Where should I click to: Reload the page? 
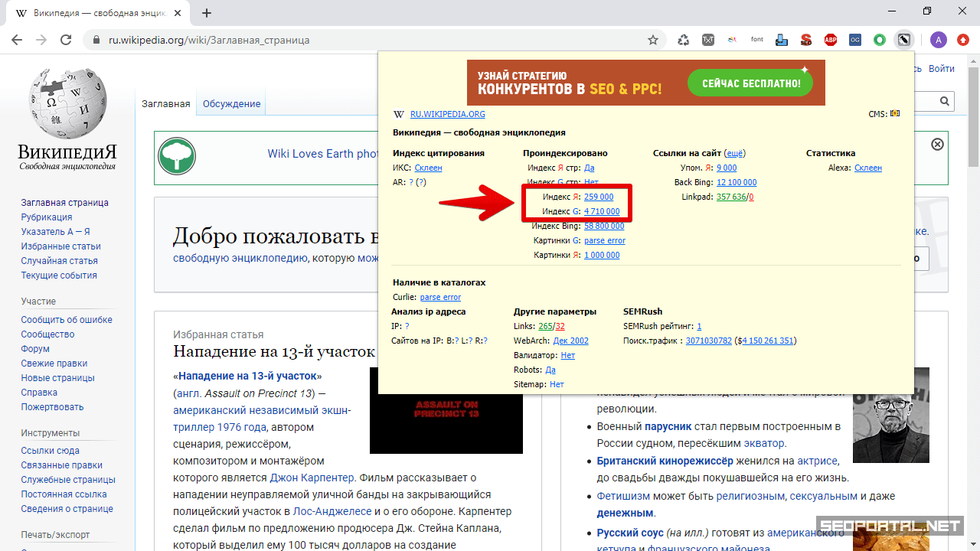pyautogui.click(x=66, y=40)
